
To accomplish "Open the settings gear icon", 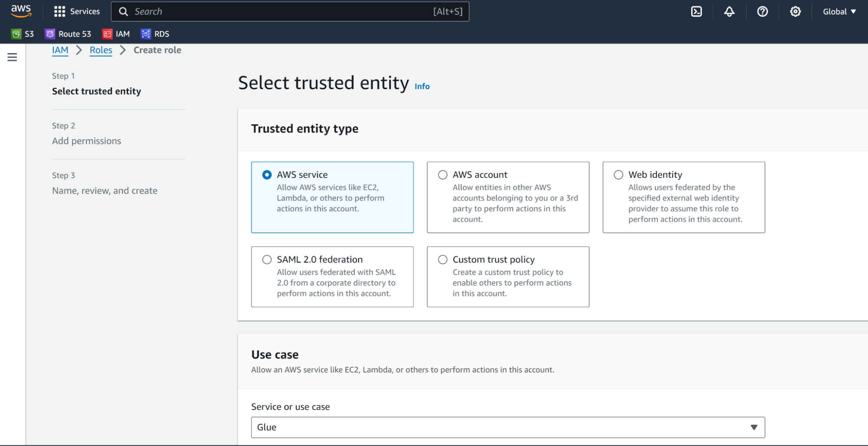I will [x=795, y=12].
